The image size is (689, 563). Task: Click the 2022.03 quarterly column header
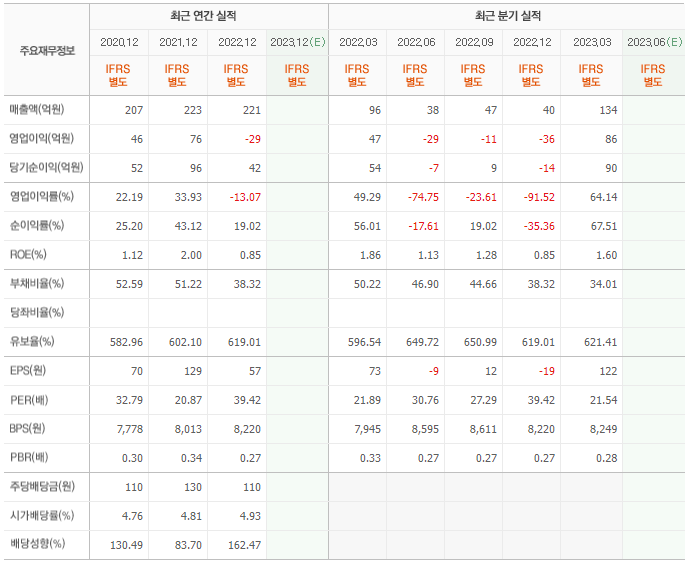tap(358, 42)
